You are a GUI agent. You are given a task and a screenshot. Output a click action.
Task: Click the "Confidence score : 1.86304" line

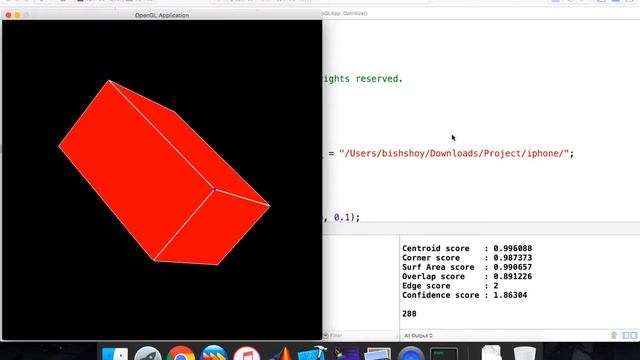(x=464, y=295)
